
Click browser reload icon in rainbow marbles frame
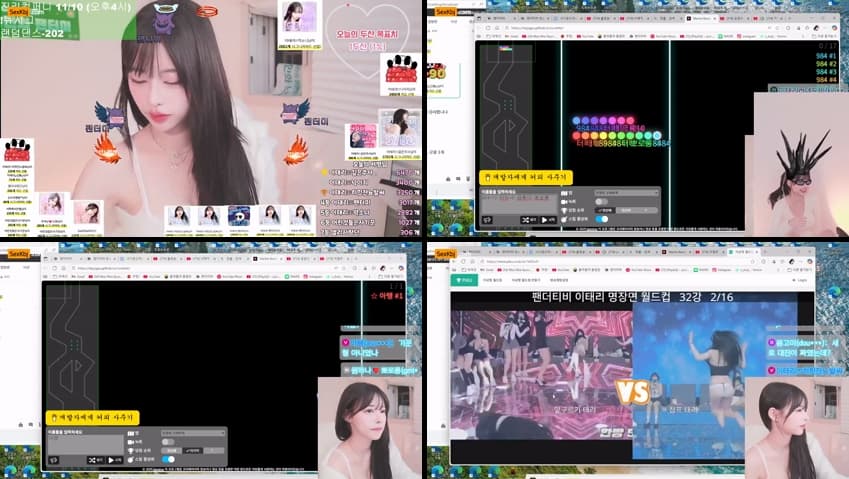coord(488,28)
